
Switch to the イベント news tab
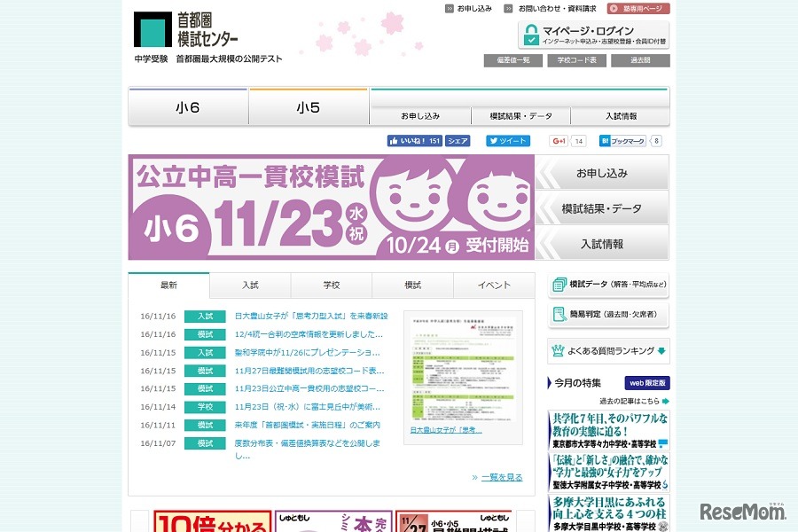tap(494, 286)
